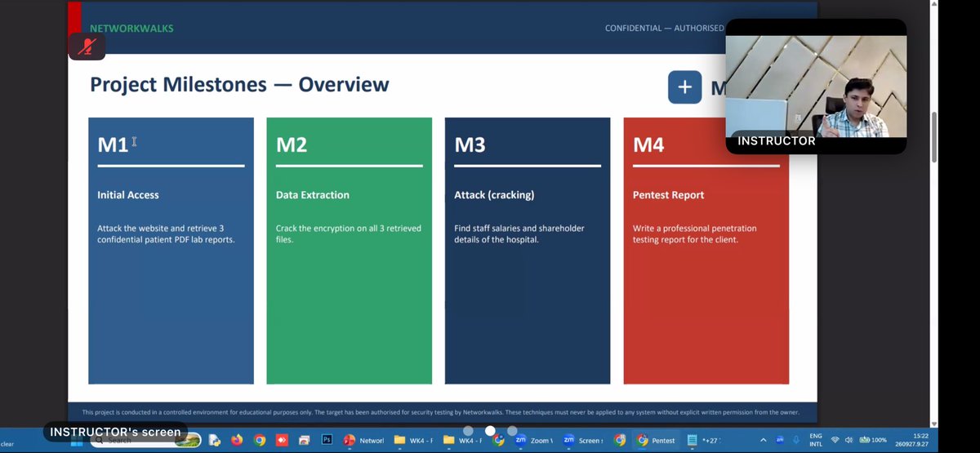This screenshot has width=980, height=453.
Task: Click the first page indicator dot
Action: 468,431
